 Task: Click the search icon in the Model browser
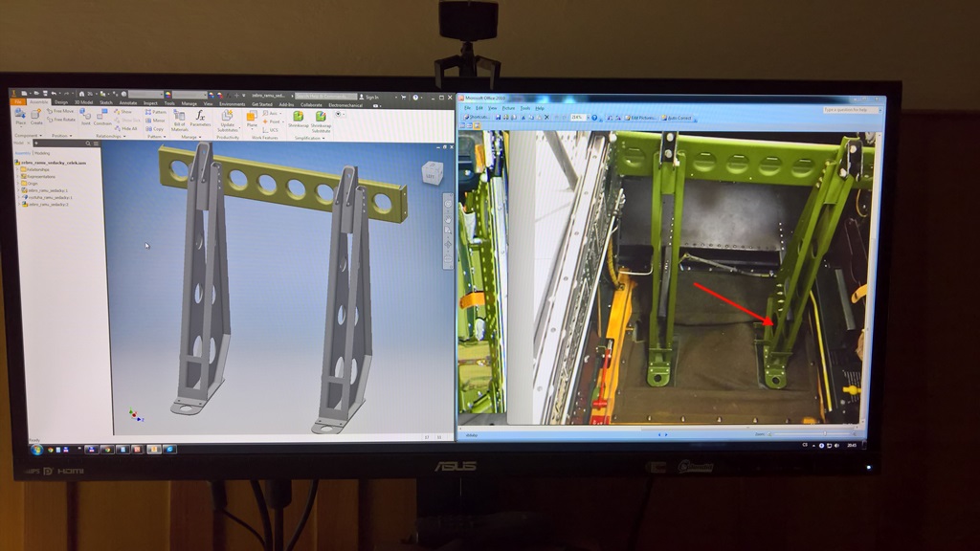point(88,143)
